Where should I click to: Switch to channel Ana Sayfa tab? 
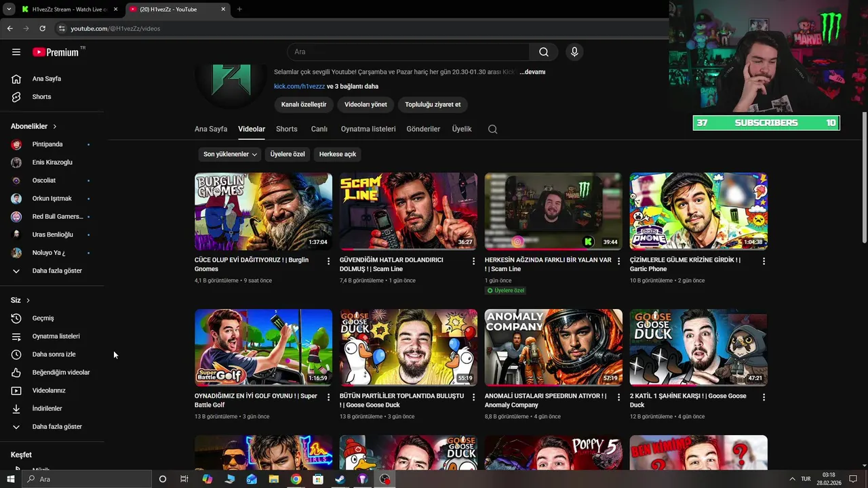coord(211,129)
